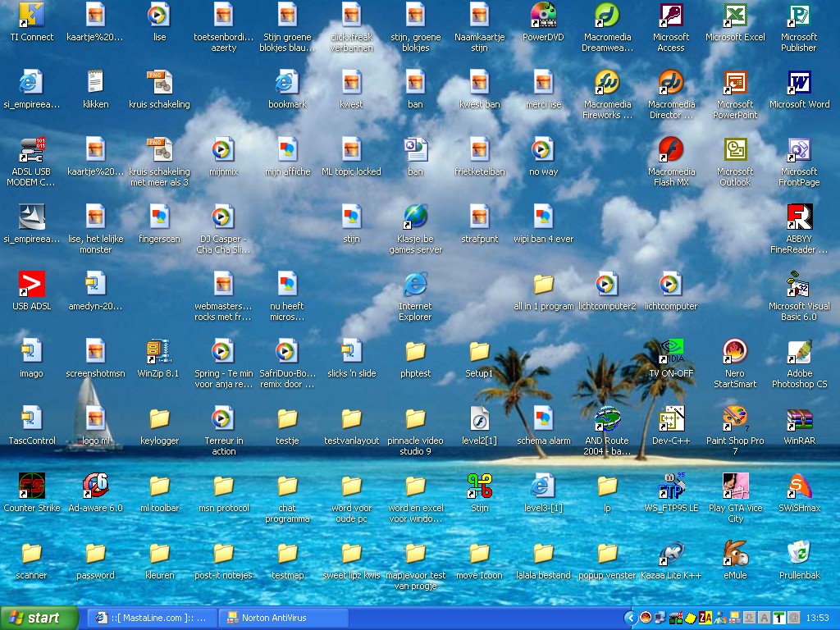Open Adobe Photoshop CS shortcut
This screenshot has width=840, height=630.
(x=799, y=352)
